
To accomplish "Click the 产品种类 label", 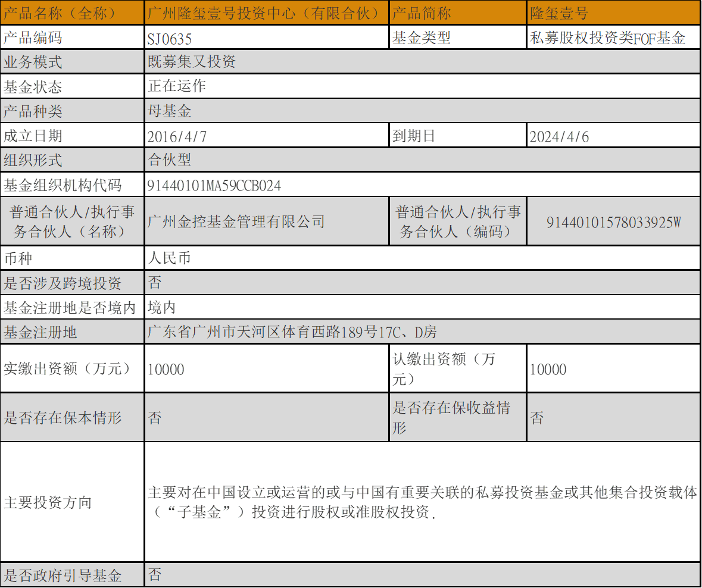I will (x=33, y=111).
